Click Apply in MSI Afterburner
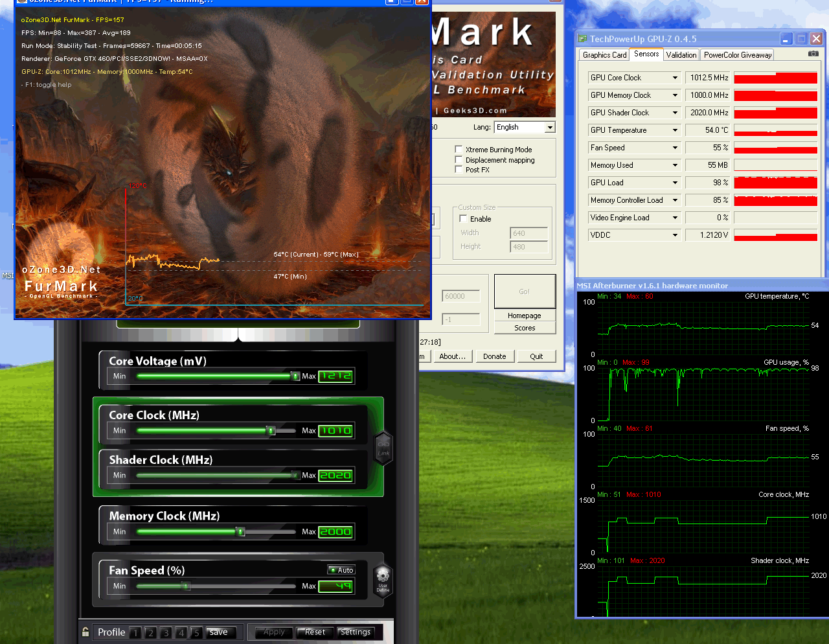 click(x=274, y=632)
